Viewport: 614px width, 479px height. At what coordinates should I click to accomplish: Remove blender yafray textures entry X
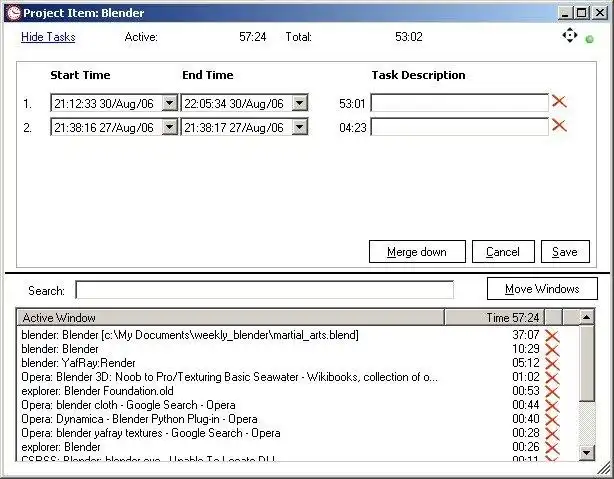(552, 434)
